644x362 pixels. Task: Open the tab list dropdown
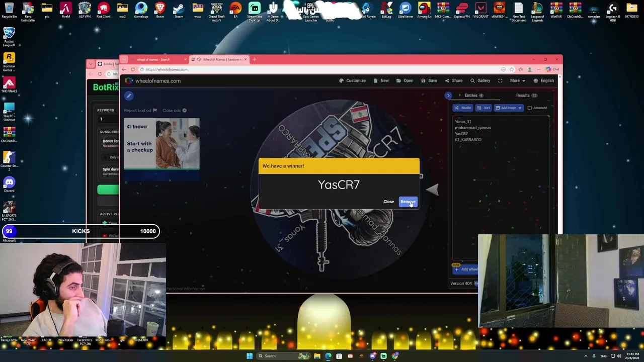point(124,59)
